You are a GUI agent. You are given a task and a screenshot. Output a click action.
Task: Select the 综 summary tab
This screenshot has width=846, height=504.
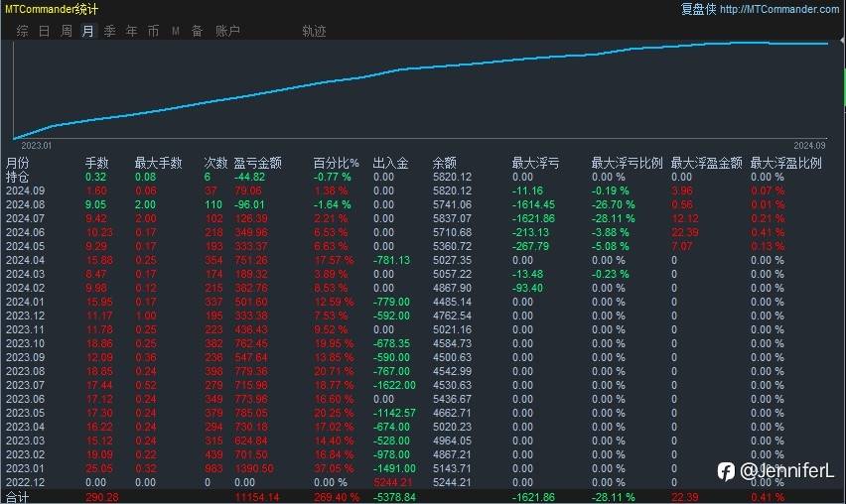point(22,32)
